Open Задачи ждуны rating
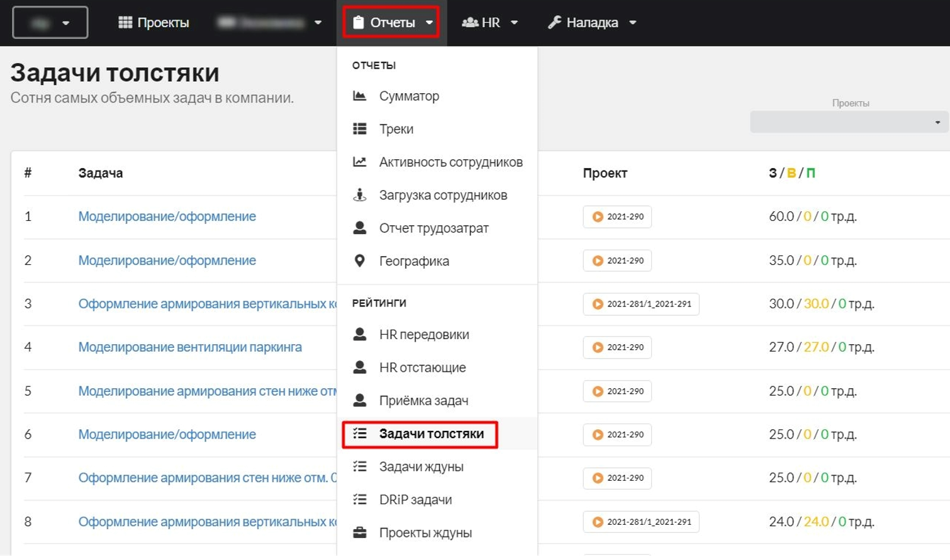The image size is (950, 560). 437,467
